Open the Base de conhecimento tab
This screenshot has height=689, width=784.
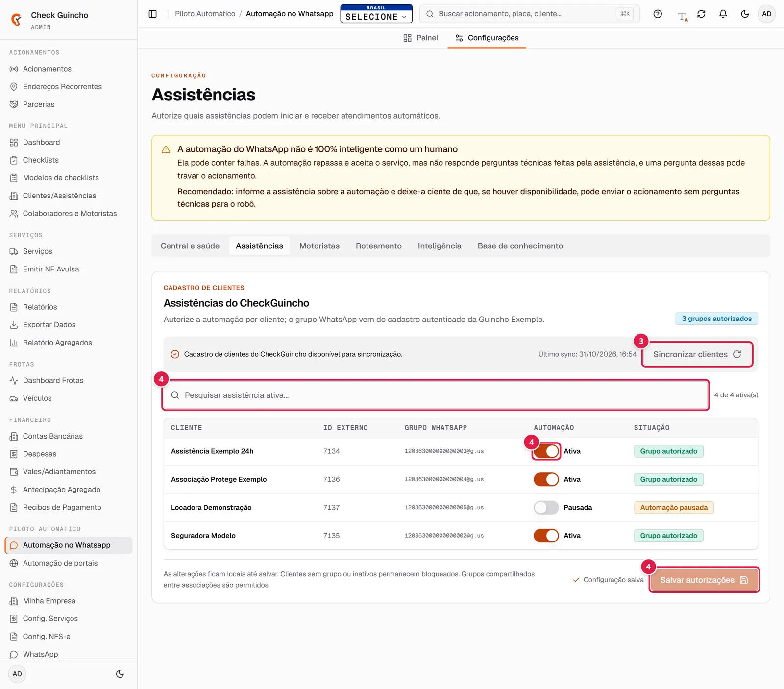520,246
